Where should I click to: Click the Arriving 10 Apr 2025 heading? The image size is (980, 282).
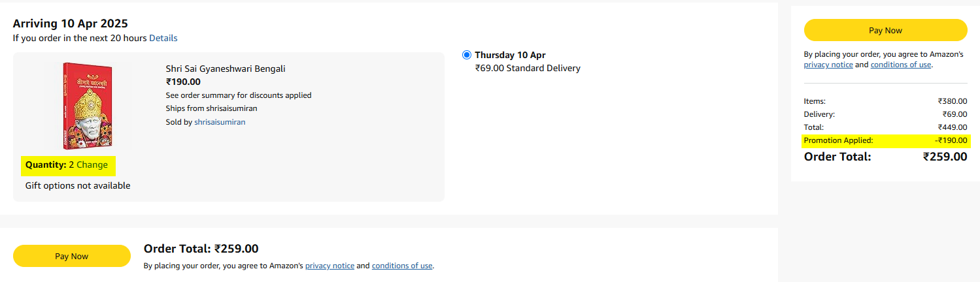70,23
